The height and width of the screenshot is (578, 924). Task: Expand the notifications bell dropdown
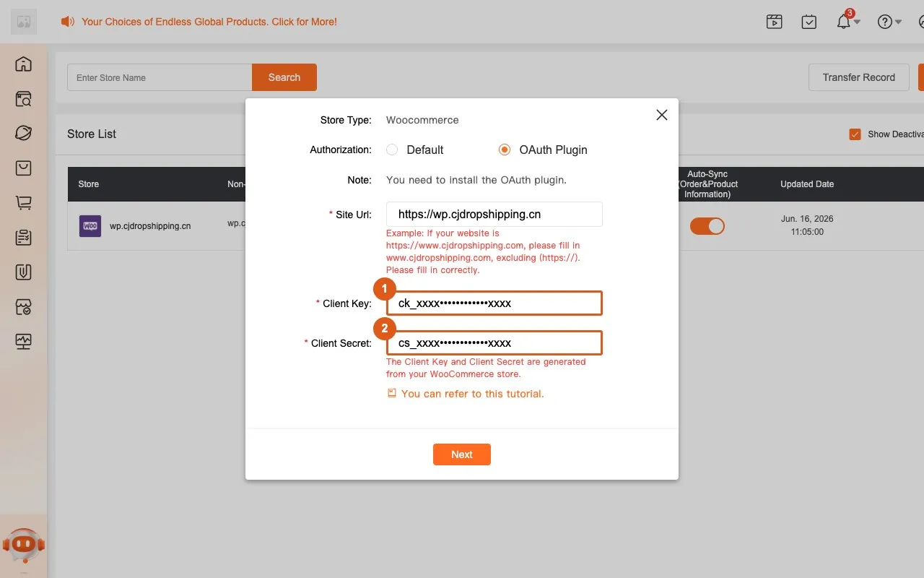847,22
